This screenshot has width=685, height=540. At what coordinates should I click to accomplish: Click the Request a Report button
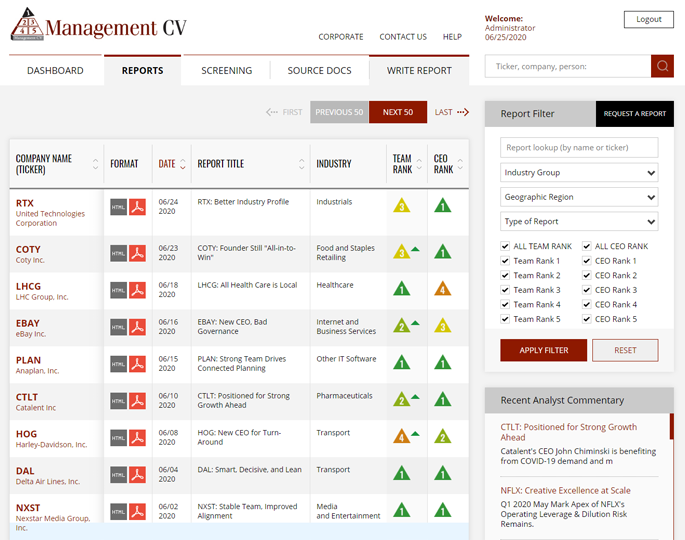[634, 114]
